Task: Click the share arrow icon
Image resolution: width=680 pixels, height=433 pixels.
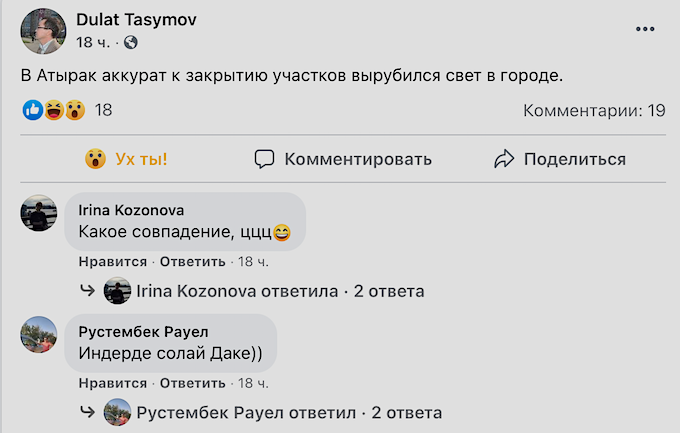Action: coord(504,159)
